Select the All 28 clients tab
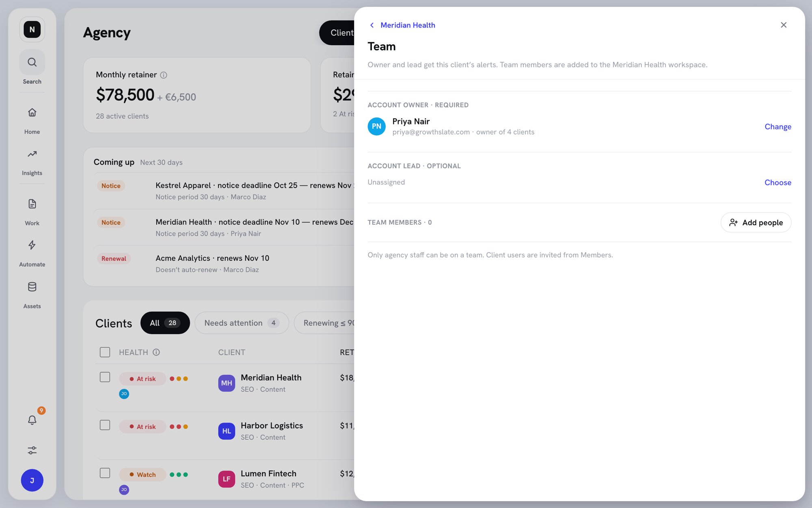This screenshot has width=812, height=508. click(165, 323)
